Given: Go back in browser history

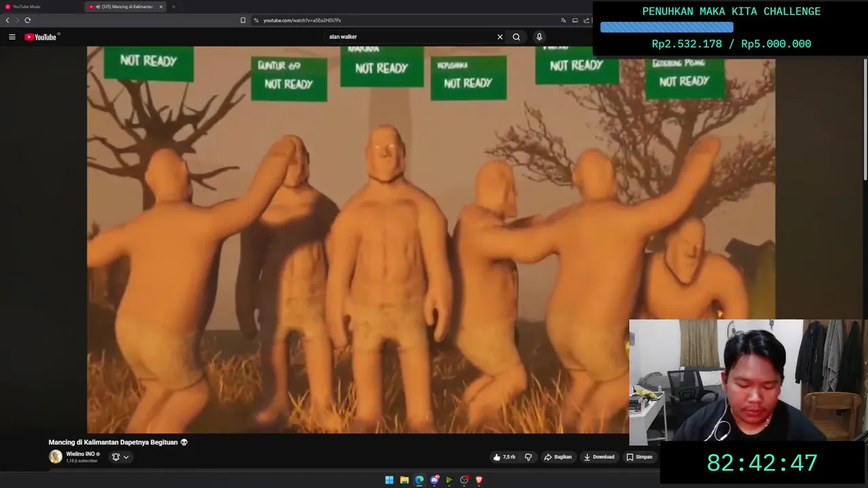Looking at the screenshot, I should [7, 20].
